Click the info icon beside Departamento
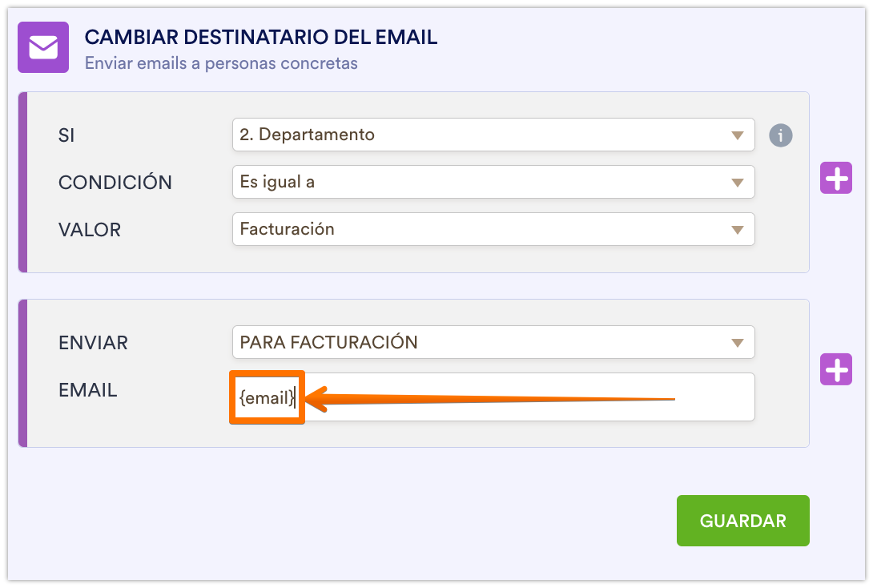 click(780, 135)
